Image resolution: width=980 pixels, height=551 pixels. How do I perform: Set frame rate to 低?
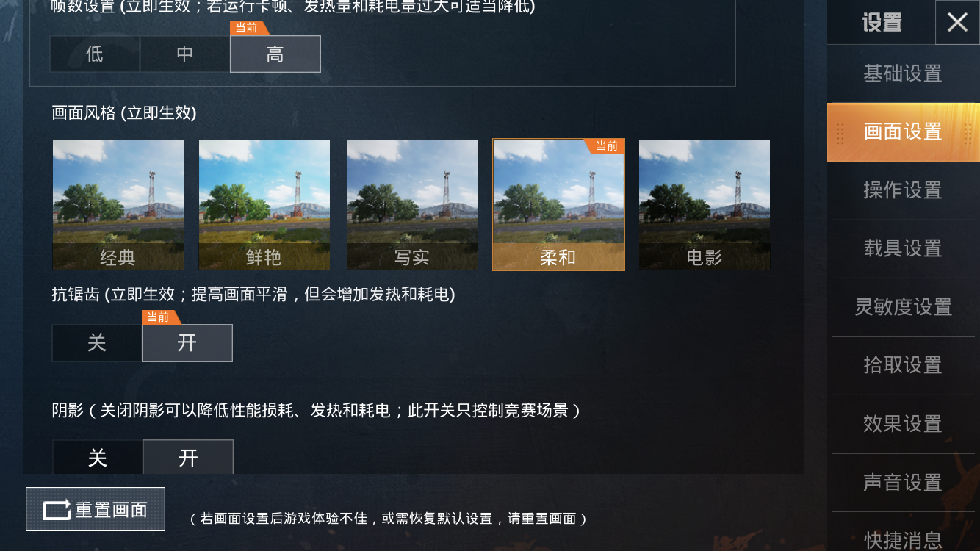coord(95,54)
